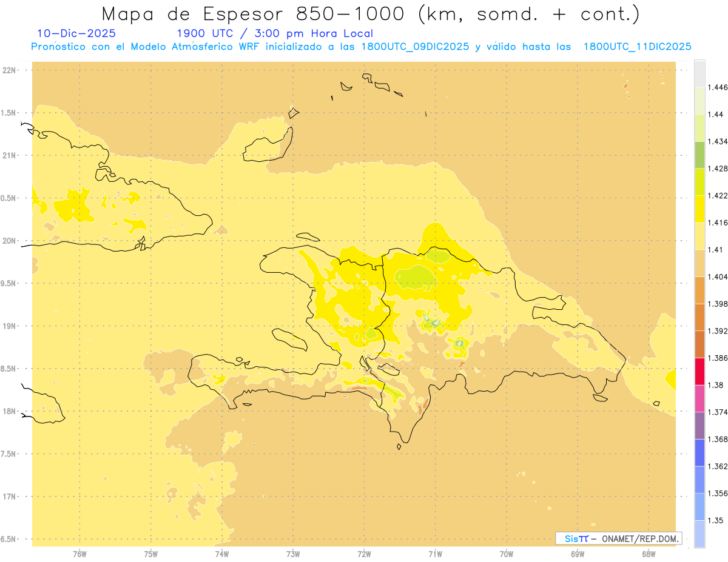Click the 68W longitude axis label
This screenshot has width=728, height=562.
(x=649, y=554)
